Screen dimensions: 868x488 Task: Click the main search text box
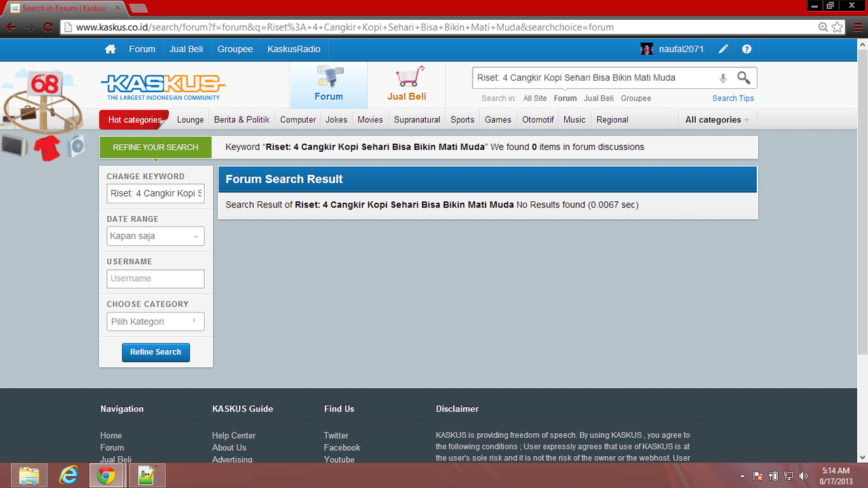pyautogui.click(x=594, y=78)
